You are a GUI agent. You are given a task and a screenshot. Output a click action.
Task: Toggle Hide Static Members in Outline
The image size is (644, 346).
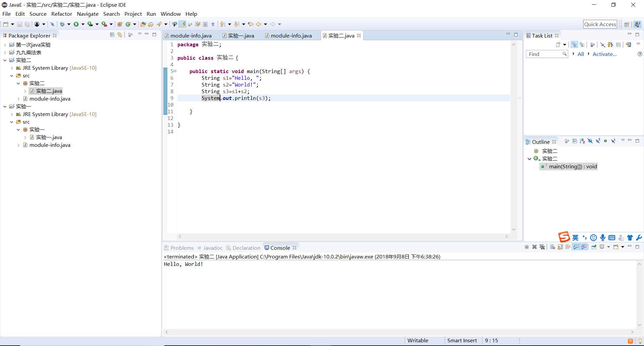598,141
